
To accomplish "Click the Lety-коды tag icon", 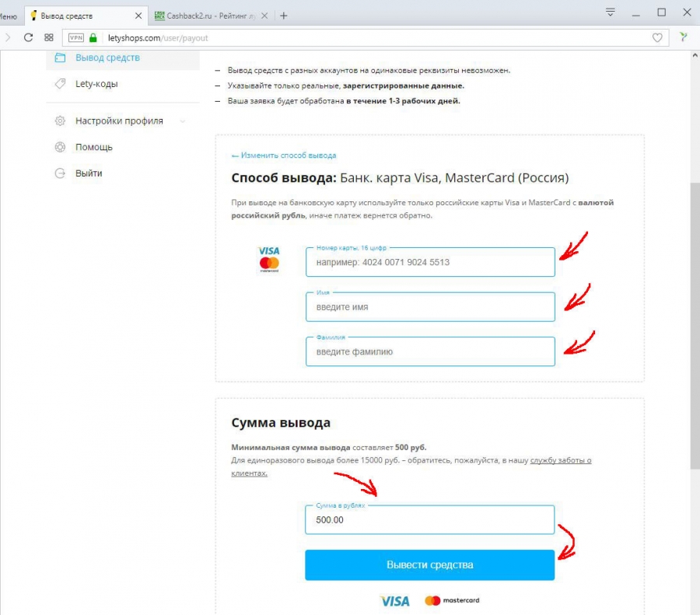I will 60,83.
